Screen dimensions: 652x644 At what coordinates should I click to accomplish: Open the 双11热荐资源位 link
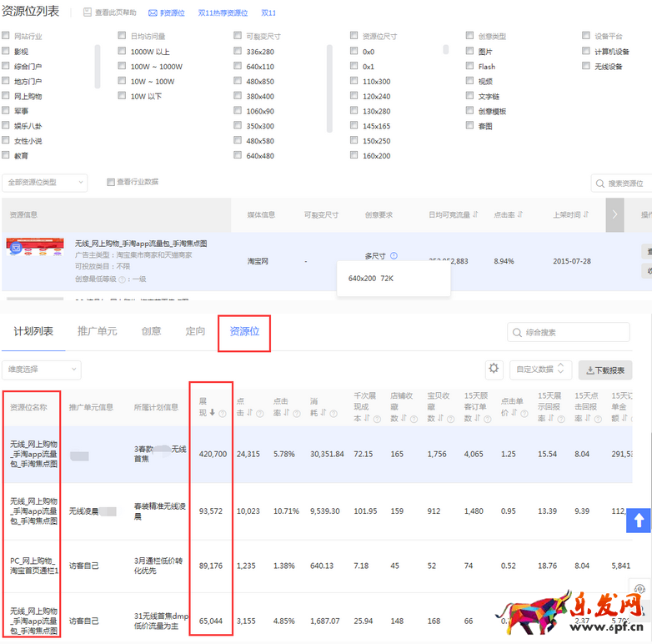223,13
